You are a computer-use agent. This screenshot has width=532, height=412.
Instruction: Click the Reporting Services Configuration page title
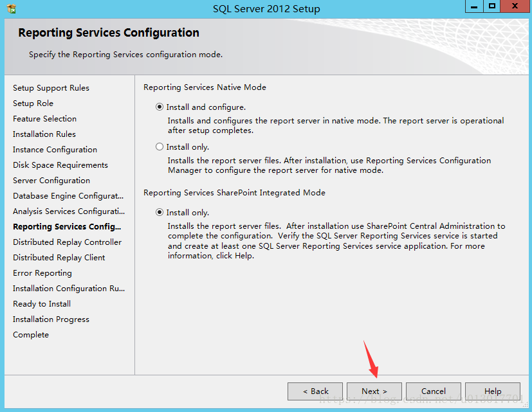109,33
